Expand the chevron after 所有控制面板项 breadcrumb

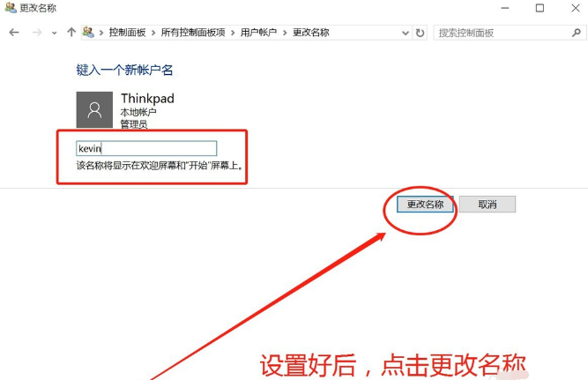coord(234,33)
